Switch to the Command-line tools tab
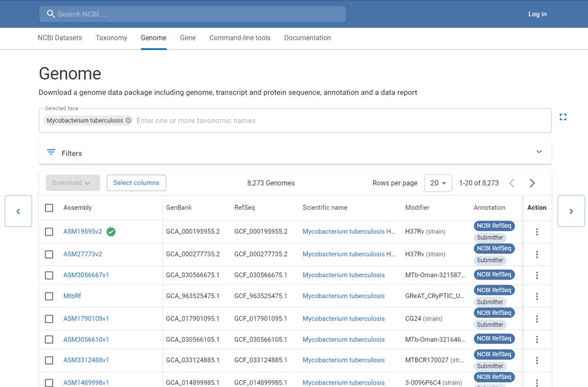 coord(240,38)
